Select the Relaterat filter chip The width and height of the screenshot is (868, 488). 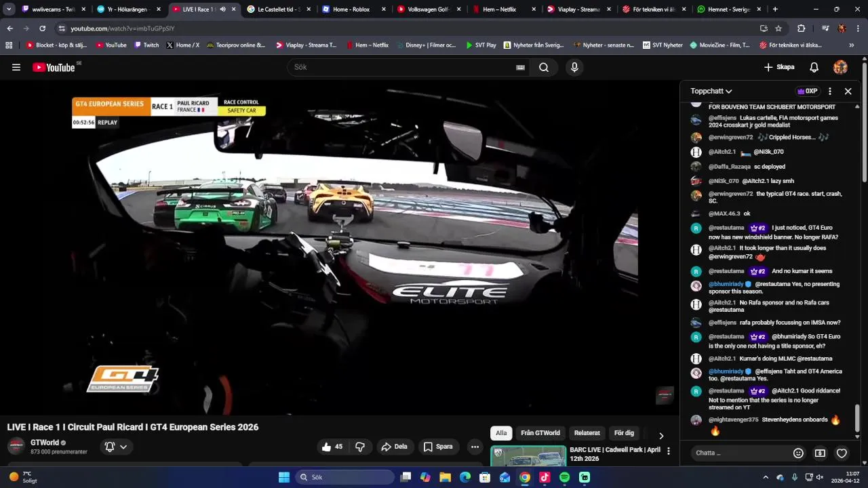tap(587, 433)
